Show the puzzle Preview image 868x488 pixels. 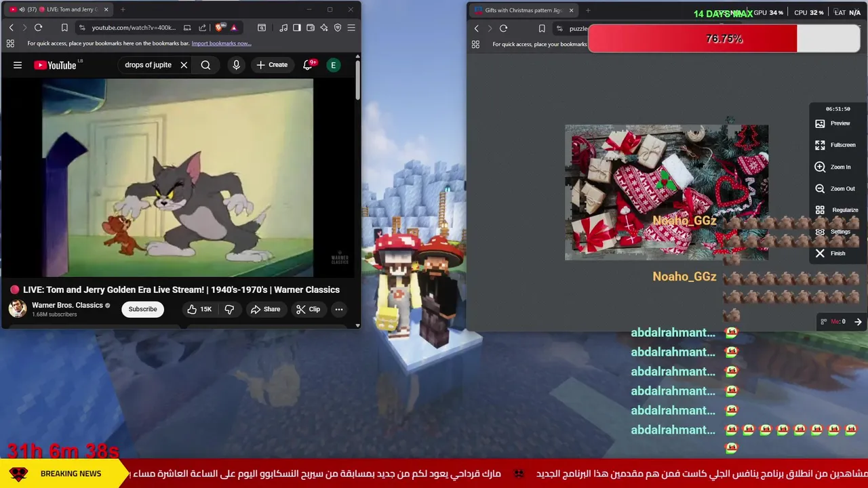833,123
